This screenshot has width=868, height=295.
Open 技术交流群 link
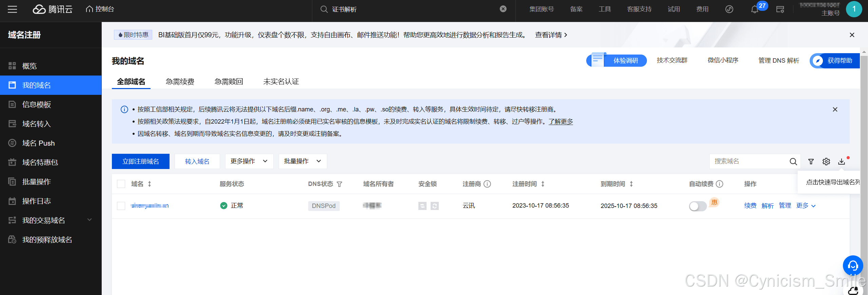pyautogui.click(x=672, y=60)
